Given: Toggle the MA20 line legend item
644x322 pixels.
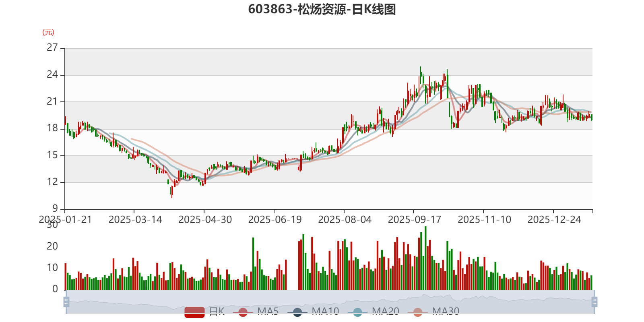Looking at the screenshot, I should point(373,312).
